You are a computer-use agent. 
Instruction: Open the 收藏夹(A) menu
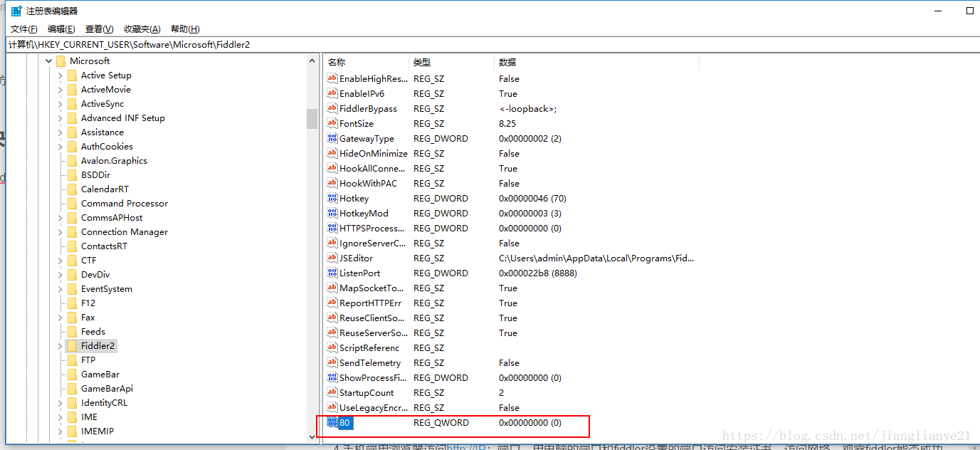click(x=142, y=28)
